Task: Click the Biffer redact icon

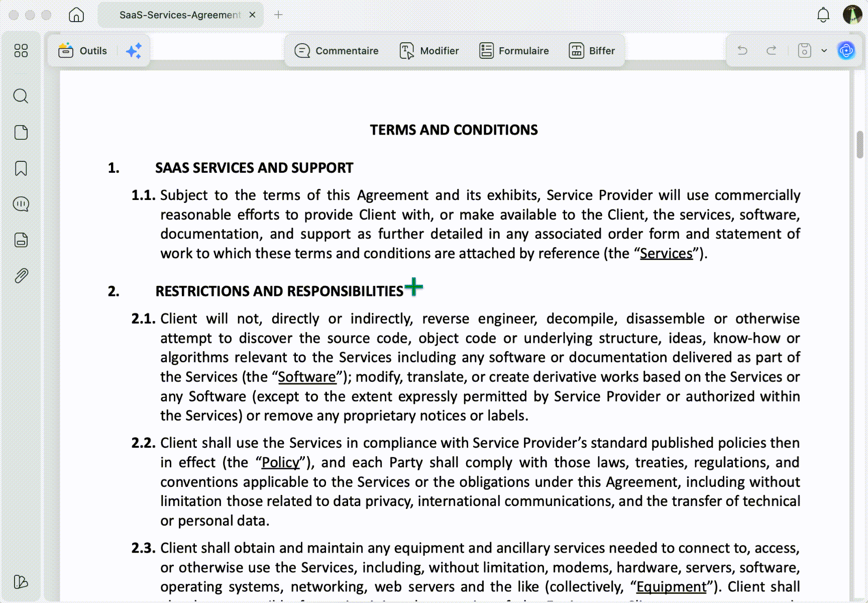Action: pos(577,51)
